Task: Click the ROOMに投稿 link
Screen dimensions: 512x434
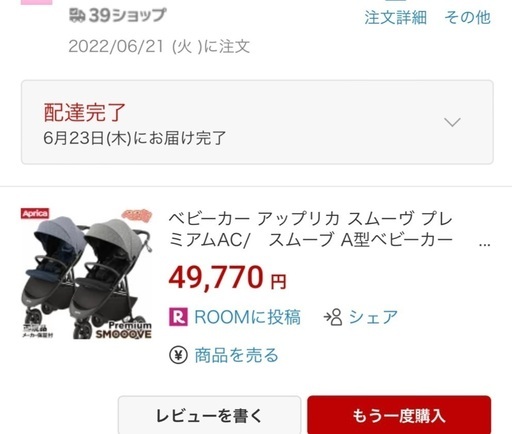Action: (x=247, y=317)
